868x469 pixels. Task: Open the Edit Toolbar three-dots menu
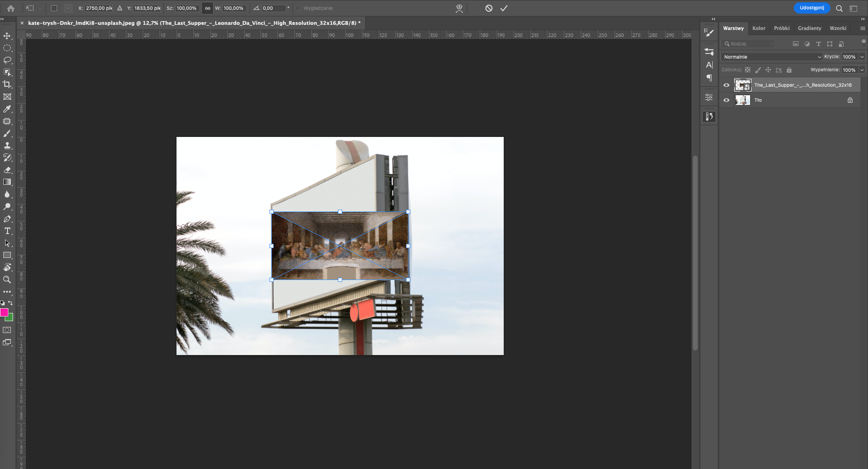[x=7, y=292]
